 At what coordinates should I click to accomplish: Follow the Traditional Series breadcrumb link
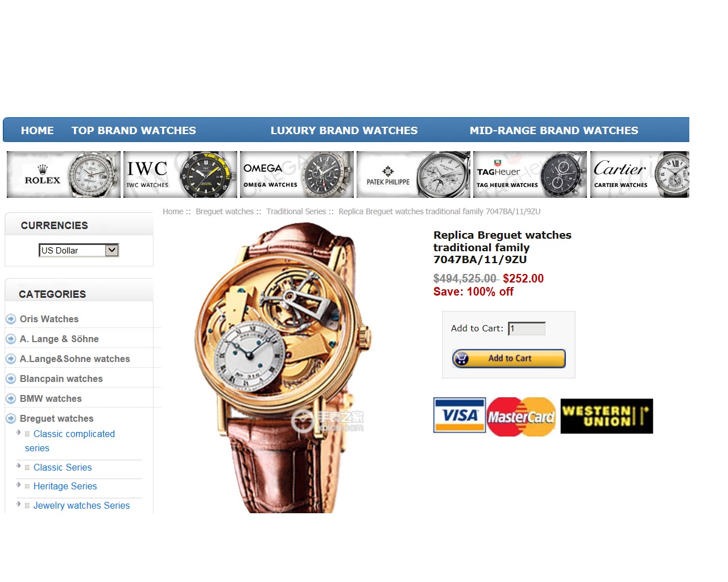coord(296,211)
